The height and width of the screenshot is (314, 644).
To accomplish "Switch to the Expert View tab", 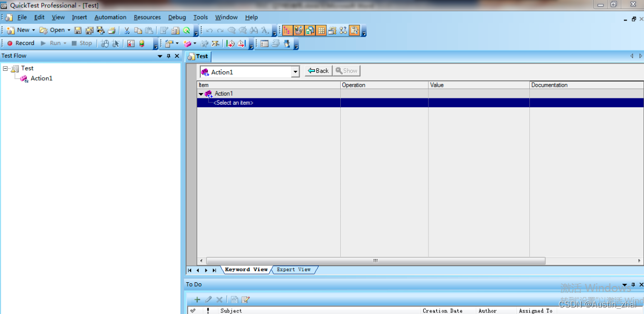I will pos(294,270).
